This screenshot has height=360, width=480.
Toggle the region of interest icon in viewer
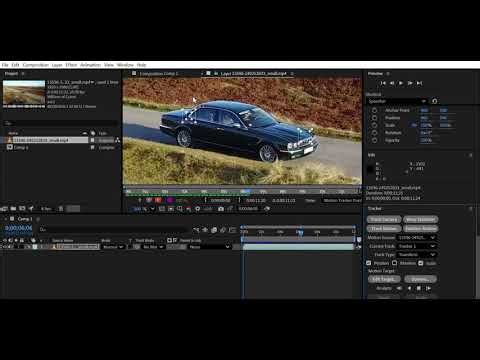click(171, 209)
